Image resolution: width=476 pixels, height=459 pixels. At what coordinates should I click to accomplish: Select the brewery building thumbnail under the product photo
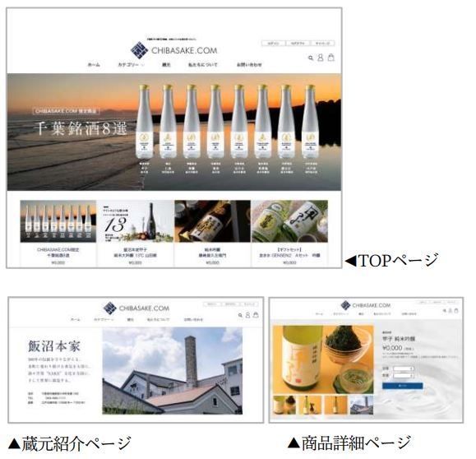[x=362, y=405]
